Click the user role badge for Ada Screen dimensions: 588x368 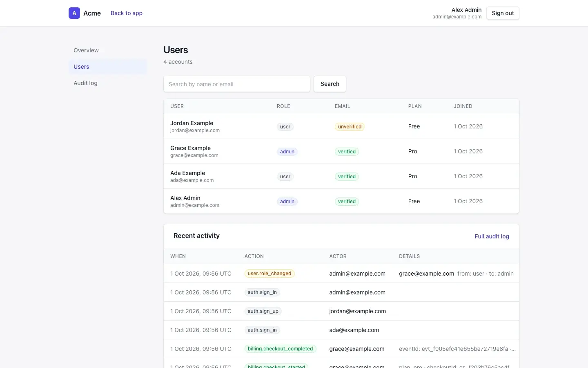click(285, 177)
